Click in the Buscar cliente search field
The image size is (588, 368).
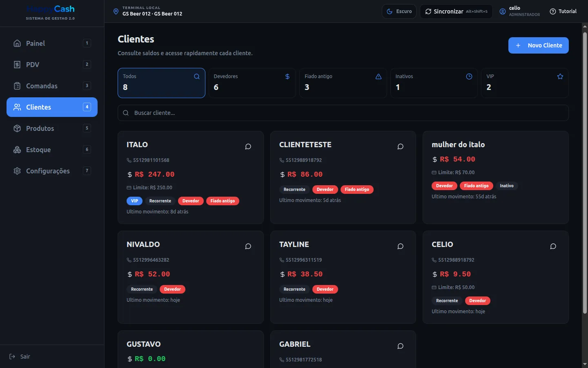(343, 113)
